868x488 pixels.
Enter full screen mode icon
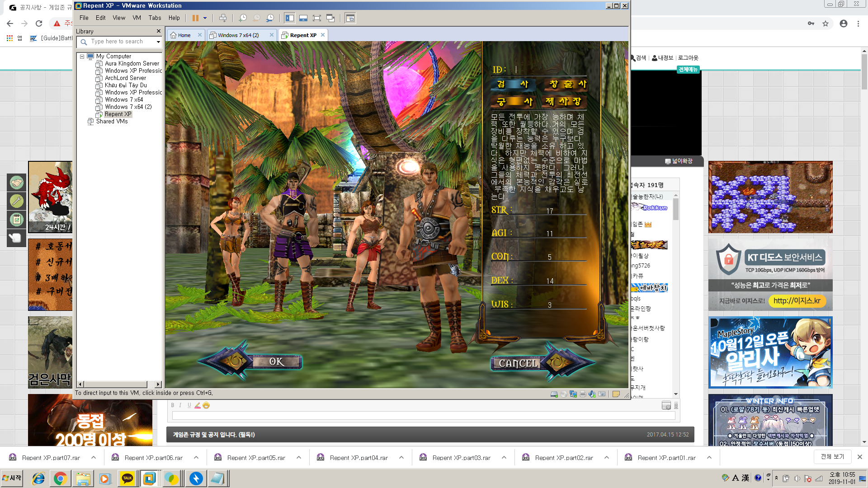(317, 18)
